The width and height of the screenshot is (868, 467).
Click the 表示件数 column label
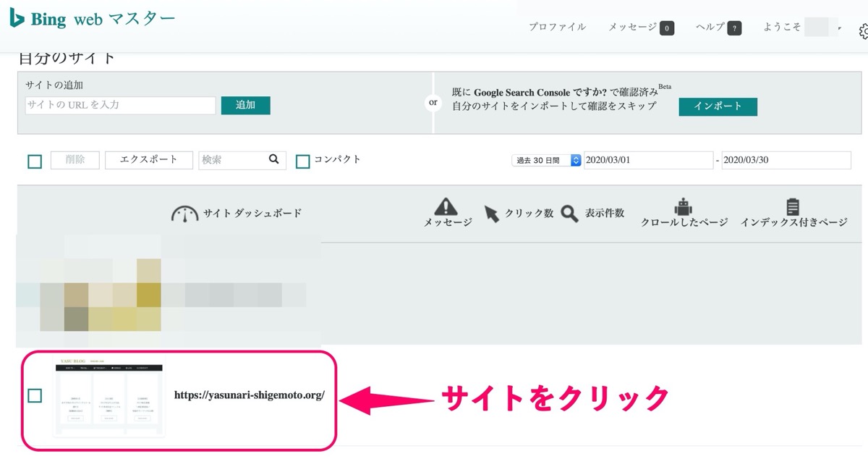tap(605, 214)
